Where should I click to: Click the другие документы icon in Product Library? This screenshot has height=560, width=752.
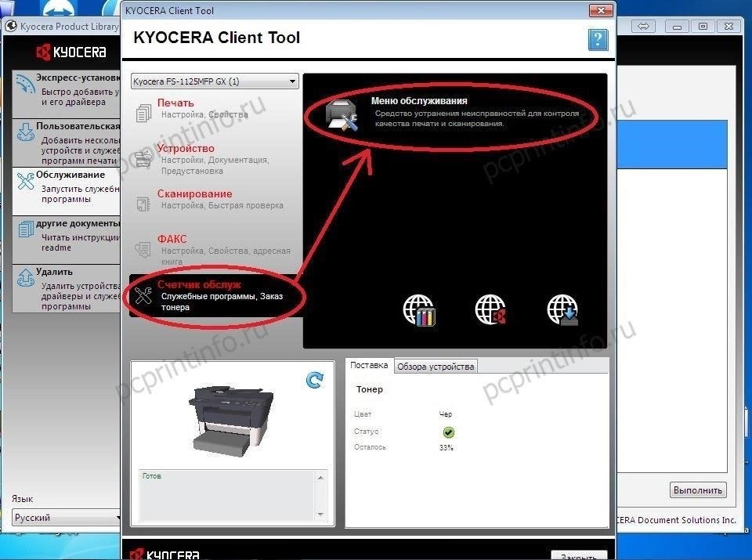click(x=25, y=229)
